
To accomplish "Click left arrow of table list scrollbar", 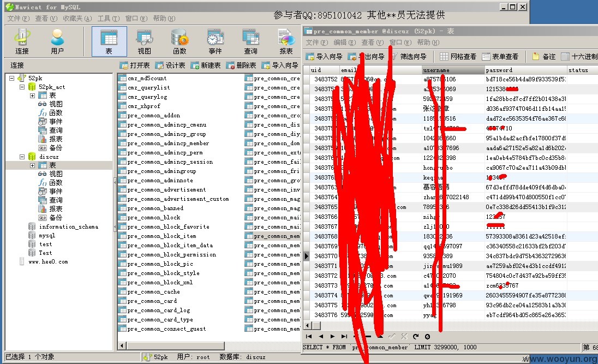I will point(122,345).
